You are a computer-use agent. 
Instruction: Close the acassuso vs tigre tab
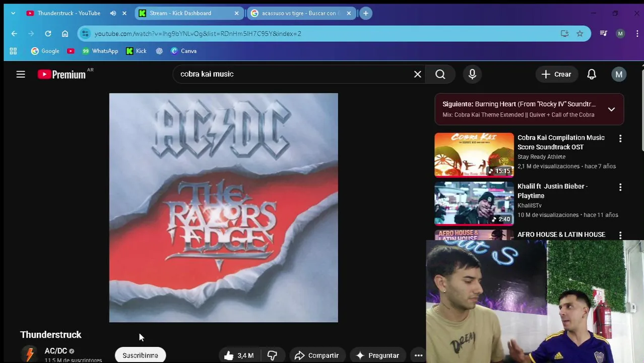[x=349, y=13]
